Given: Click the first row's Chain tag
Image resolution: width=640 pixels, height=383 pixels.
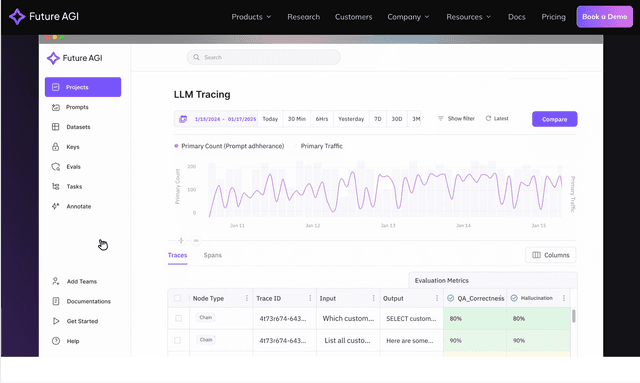Looking at the screenshot, I should (x=206, y=317).
